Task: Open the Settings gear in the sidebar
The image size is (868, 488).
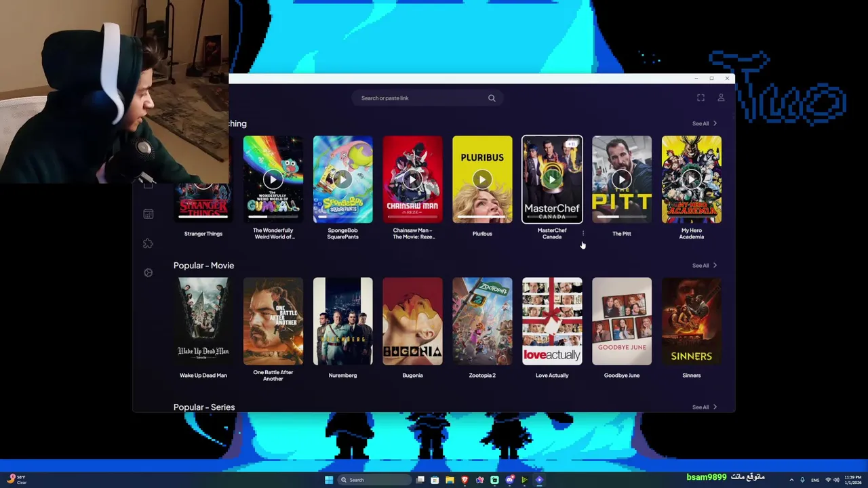Action: pyautogui.click(x=149, y=272)
